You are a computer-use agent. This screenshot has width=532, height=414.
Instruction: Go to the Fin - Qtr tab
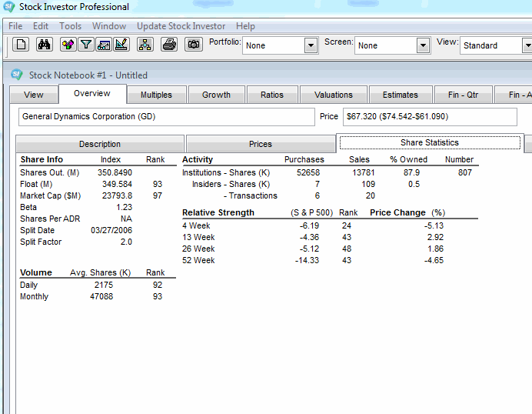(x=462, y=95)
